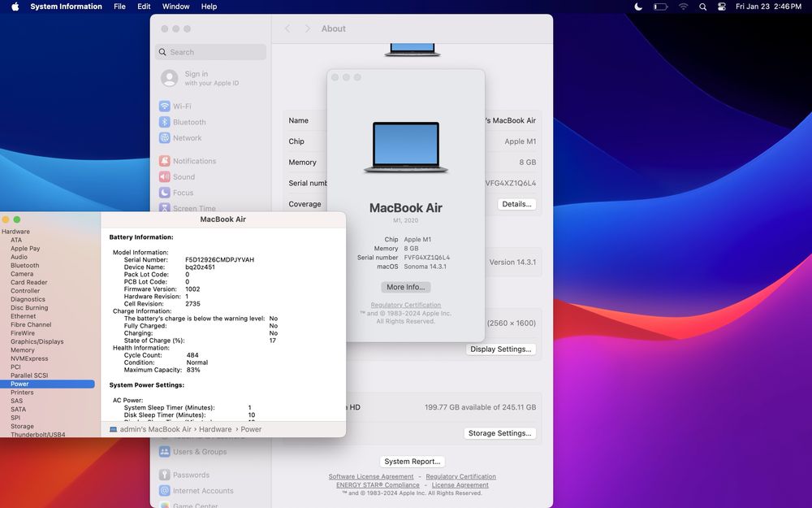The height and width of the screenshot is (508, 812).
Task: Open Sound settings in sidebar
Action: [x=177, y=176]
